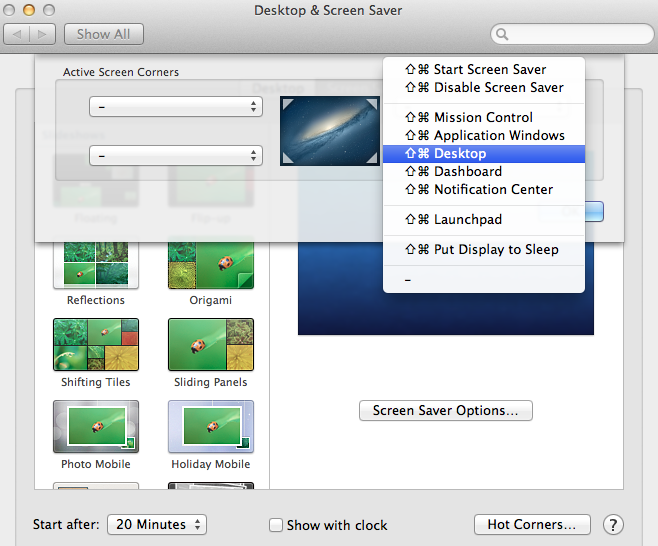Click the Show All button
The height and width of the screenshot is (546, 658).
point(104,34)
